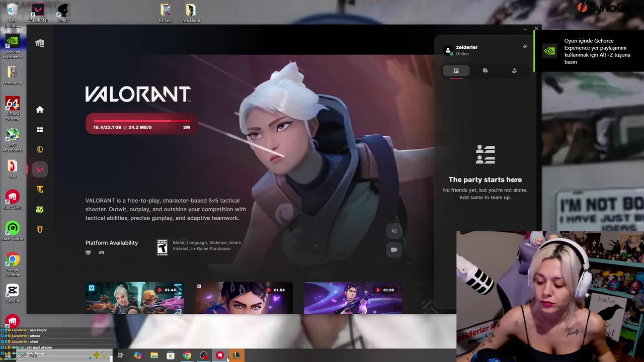Switch to League of Legends taskbar icon
The height and width of the screenshot is (362, 644).
[236, 355]
